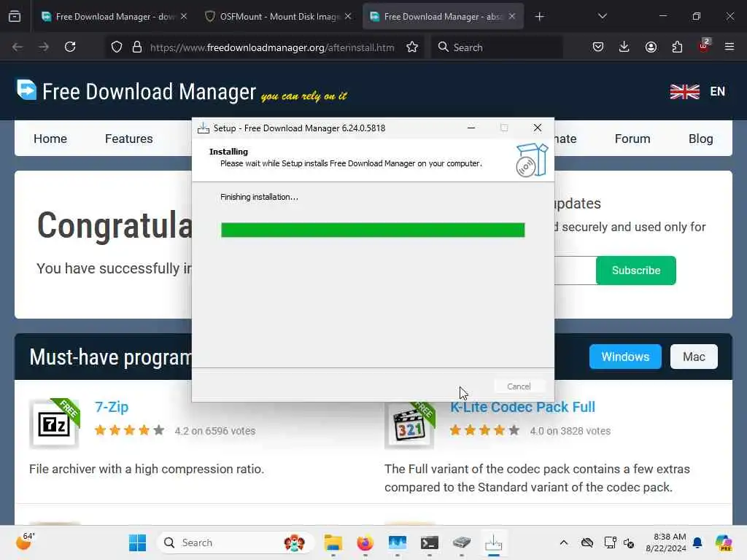Open the weather widget showing 64°
747x560 pixels.
coord(26,542)
